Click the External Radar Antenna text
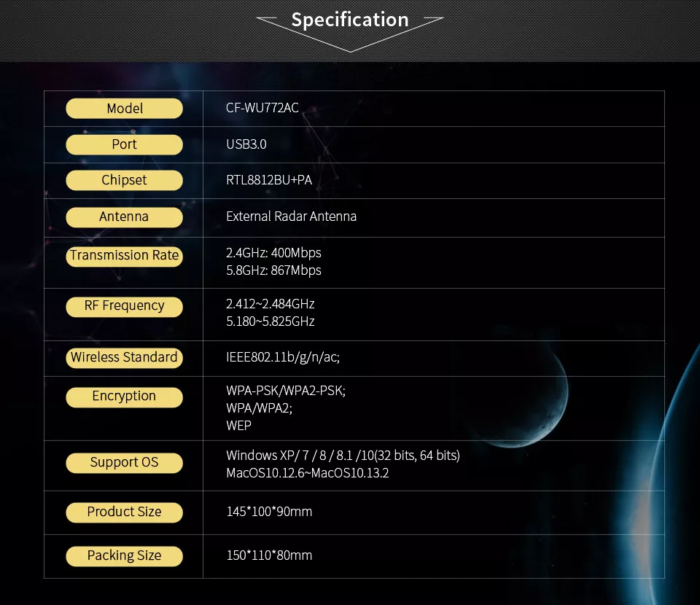This screenshot has width=700, height=605. click(x=291, y=216)
